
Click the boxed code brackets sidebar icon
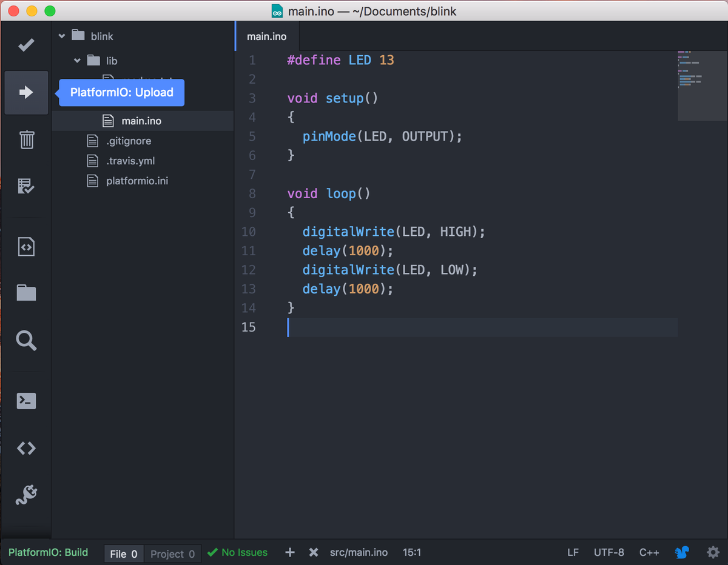click(26, 246)
